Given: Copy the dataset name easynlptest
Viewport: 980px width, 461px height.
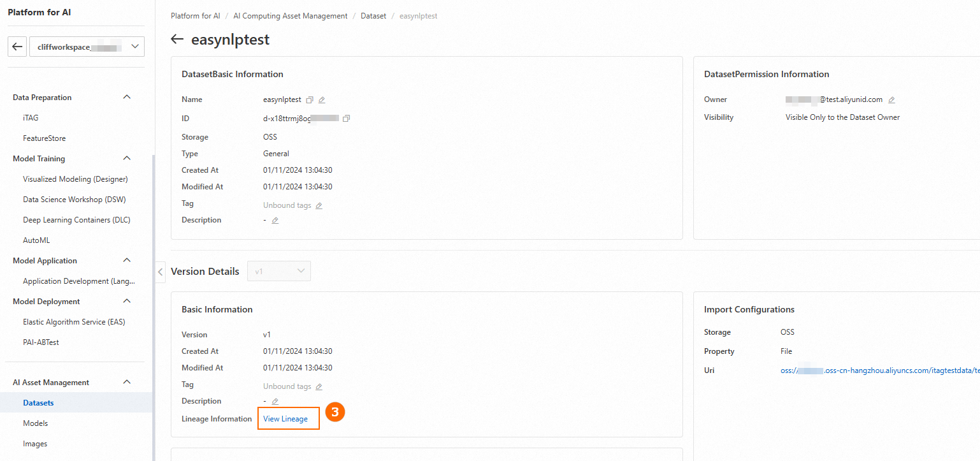Looking at the screenshot, I should point(310,100).
